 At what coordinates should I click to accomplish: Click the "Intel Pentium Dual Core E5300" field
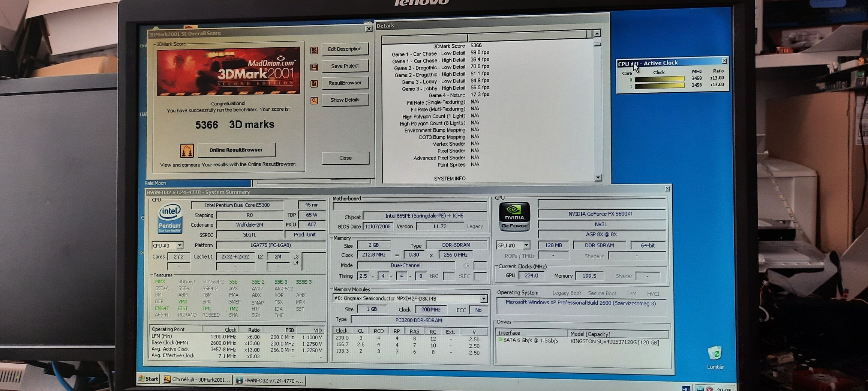(x=237, y=205)
